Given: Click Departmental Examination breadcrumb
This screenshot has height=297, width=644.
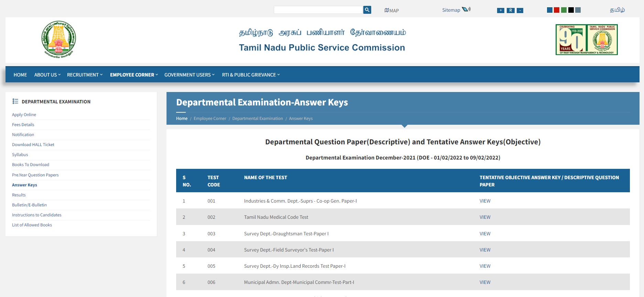Looking at the screenshot, I should 258,119.
